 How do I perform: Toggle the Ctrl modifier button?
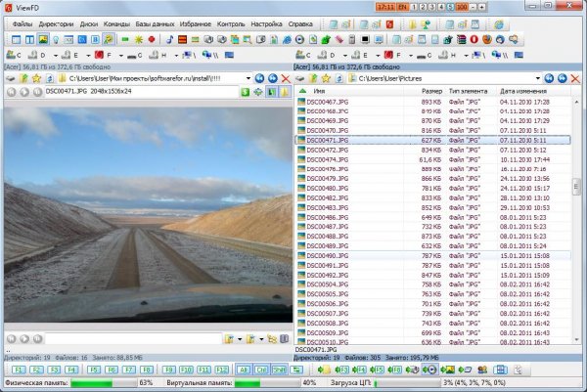pos(261,370)
